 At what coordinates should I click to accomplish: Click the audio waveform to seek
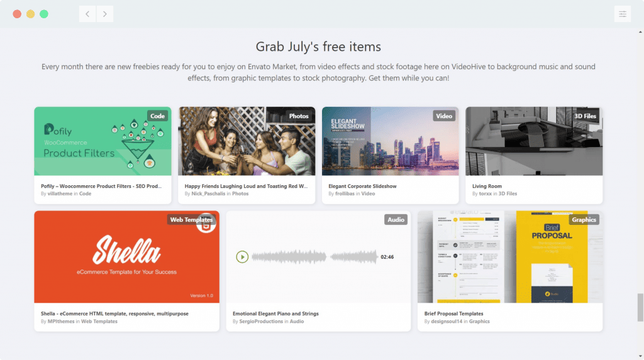pyautogui.click(x=314, y=257)
